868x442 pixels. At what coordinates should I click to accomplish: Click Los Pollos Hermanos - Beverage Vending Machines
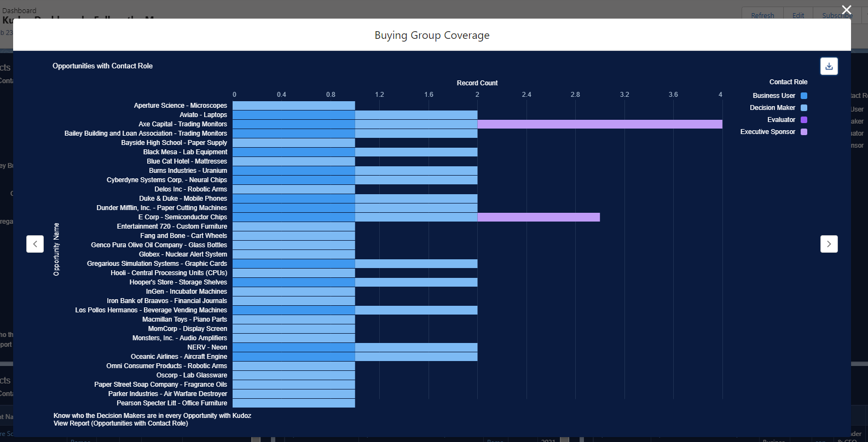151,310
